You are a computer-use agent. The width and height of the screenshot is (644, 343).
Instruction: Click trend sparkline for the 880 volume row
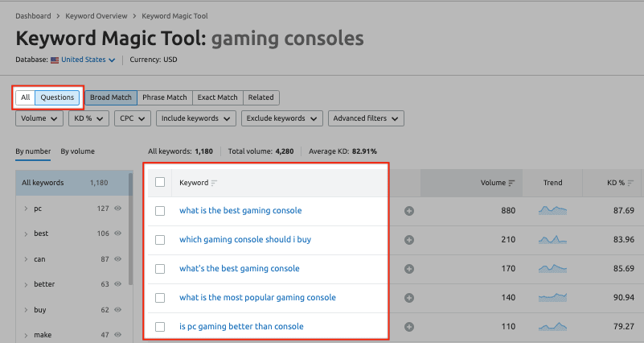click(552, 211)
